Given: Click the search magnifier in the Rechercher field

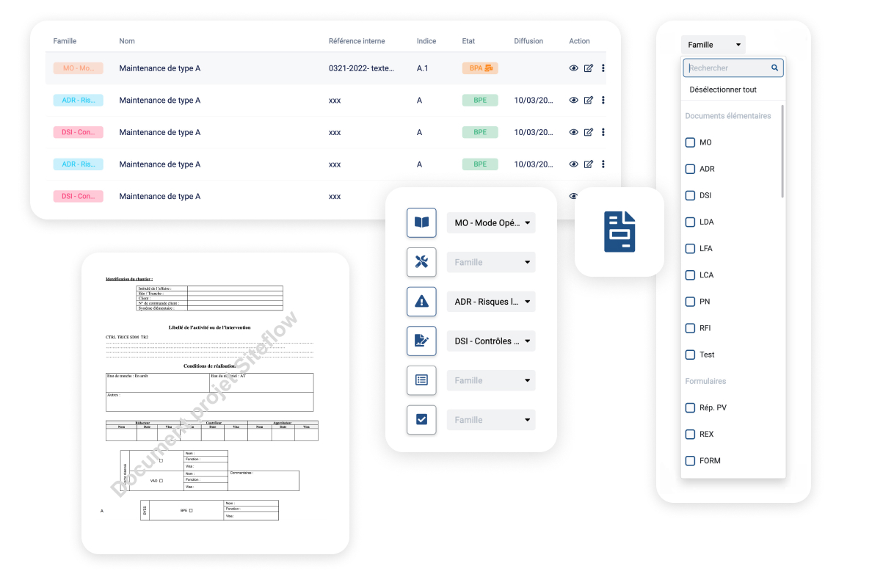Looking at the screenshot, I should (774, 67).
